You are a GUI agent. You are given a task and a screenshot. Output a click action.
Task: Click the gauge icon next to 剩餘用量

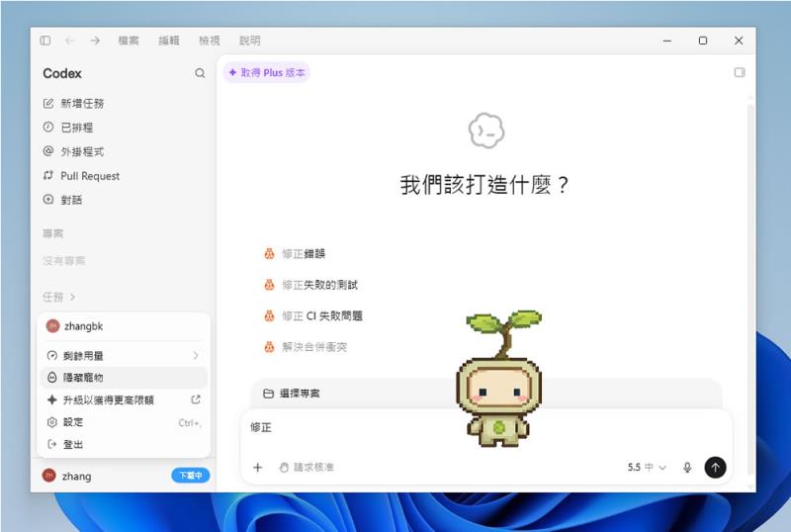[52, 356]
